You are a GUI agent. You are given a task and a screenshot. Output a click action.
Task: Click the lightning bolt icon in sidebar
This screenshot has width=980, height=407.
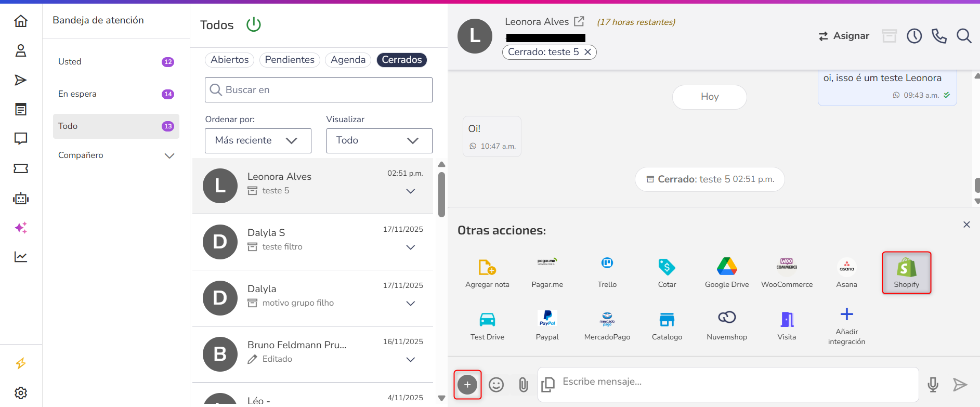tap(21, 363)
